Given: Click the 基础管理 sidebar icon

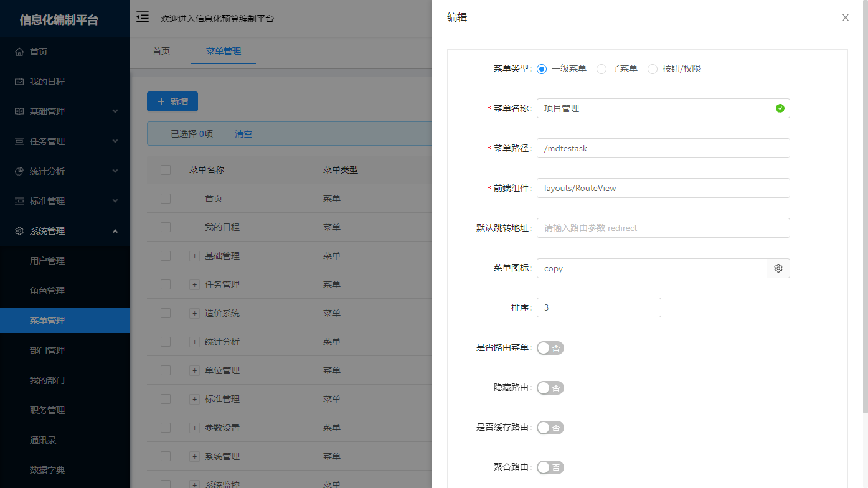Looking at the screenshot, I should 19,111.
